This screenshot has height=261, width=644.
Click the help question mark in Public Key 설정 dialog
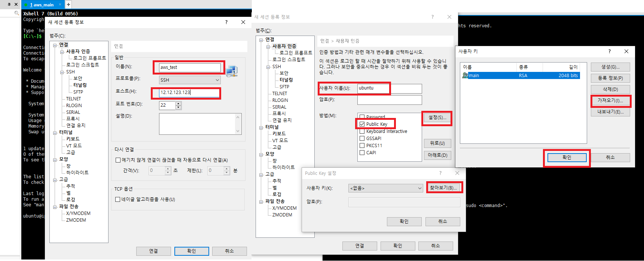440,173
